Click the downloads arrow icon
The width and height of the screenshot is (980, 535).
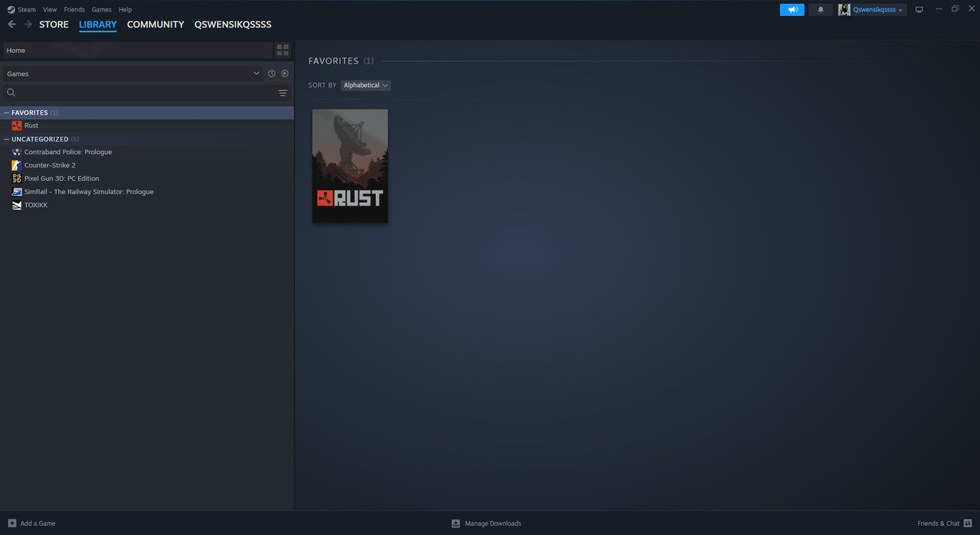pos(456,524)
